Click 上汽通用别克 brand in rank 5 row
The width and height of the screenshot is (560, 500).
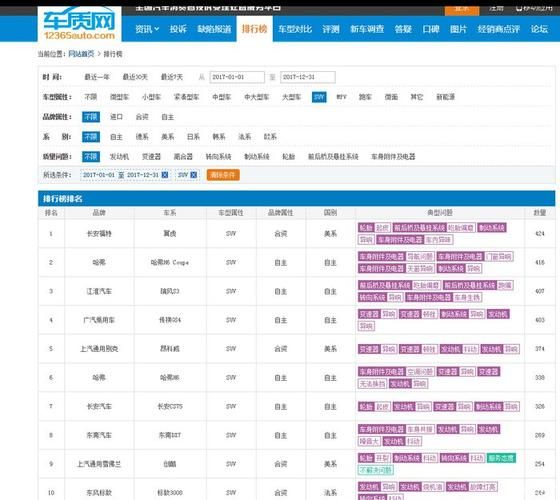(x=99, y=349)
